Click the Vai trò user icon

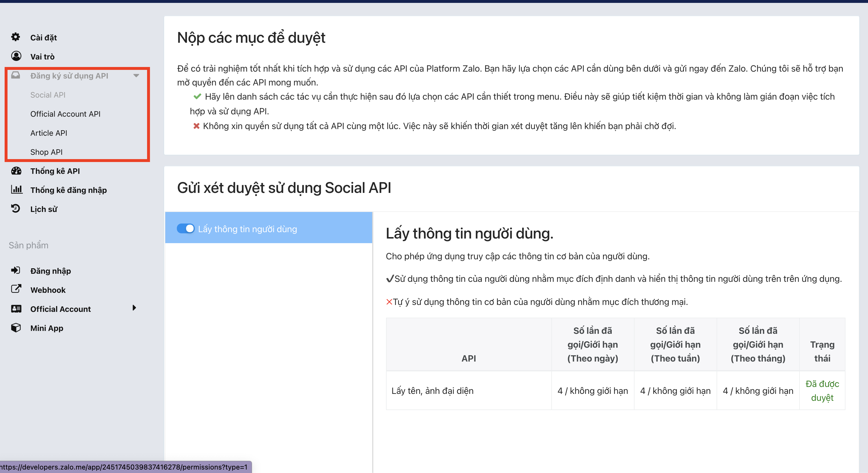coord(16,56)
